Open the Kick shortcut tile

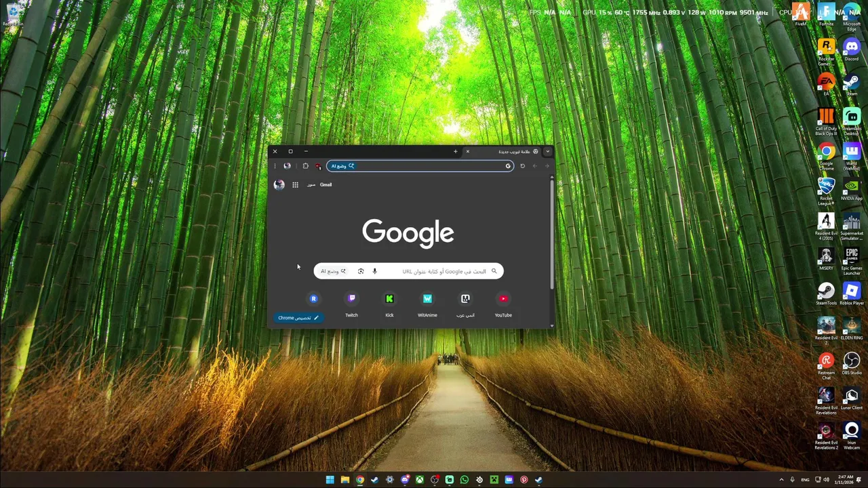click(x=389, y=305)
